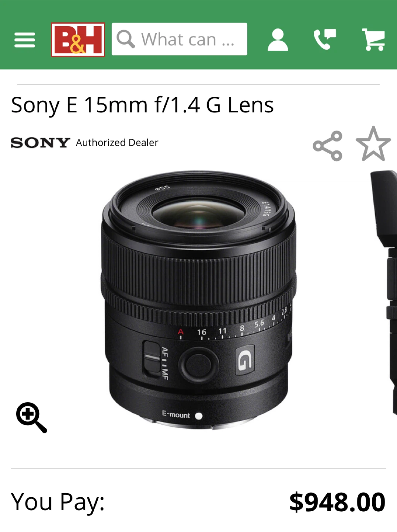Open the account profile icon

pos(278,40)
